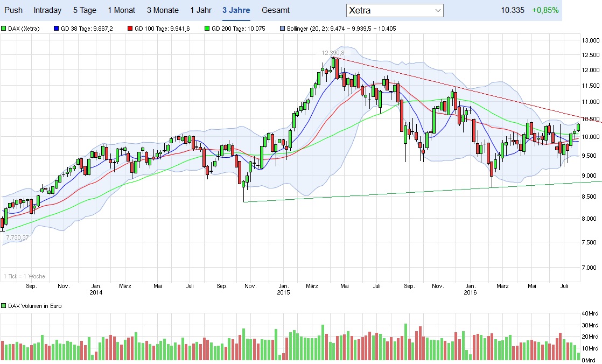
Task: Click the 7.730,37 low marker label
Action: (x=17, y=237)
